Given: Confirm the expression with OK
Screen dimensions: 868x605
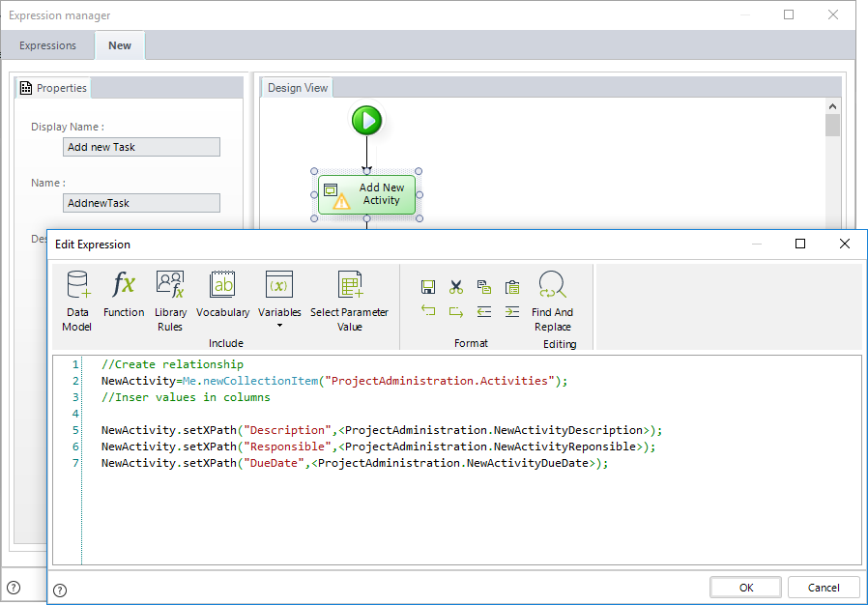Looking at the screenshot, I should pyautogui.click(x=745, y=588).
